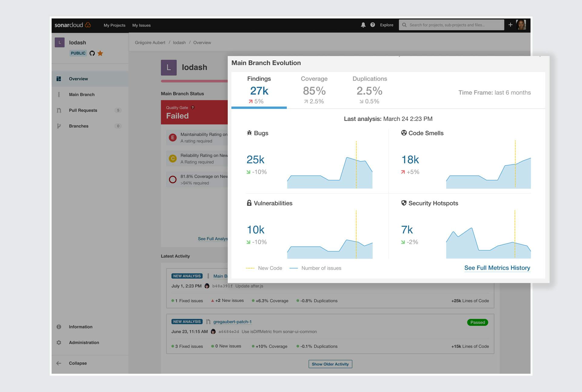Toggle the favorite star for lodash
This screenshot has height=392, width=582.
(x=100, y=53)
